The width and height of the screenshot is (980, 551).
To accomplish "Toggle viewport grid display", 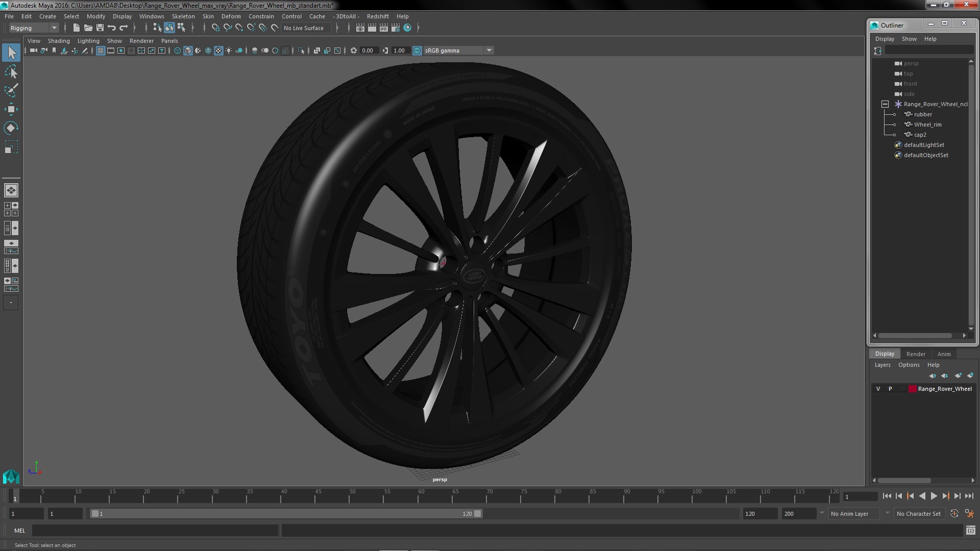I will coord(101,51).
